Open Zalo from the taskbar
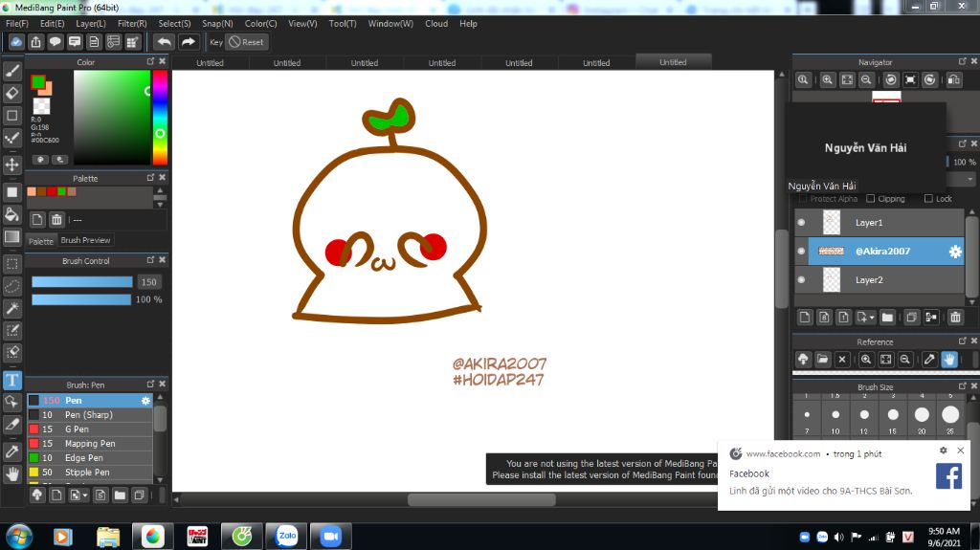 coord(287,536)
